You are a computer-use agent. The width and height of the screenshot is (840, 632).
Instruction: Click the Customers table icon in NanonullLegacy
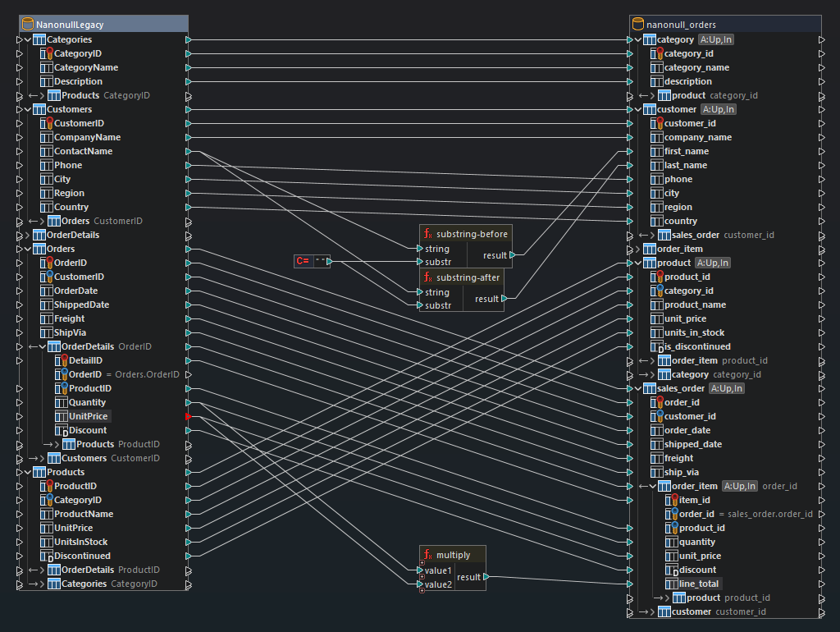click(x=39, y=109)
